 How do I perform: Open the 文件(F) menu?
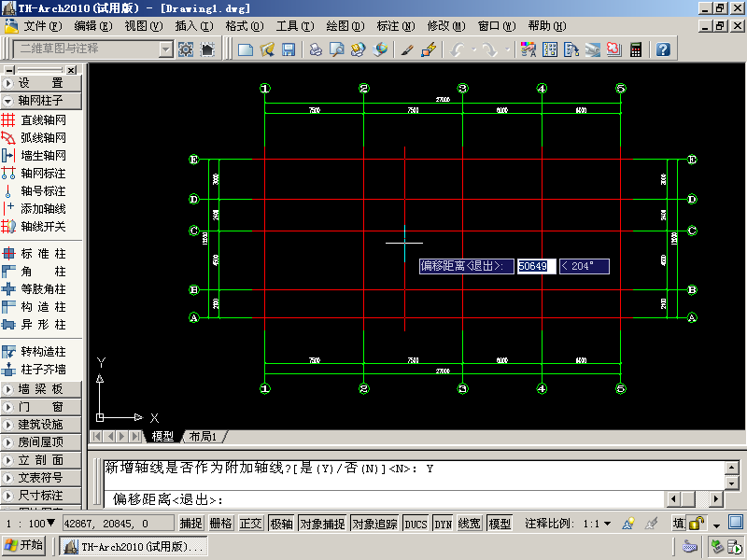pyautogui.click(x=43, y=26)
